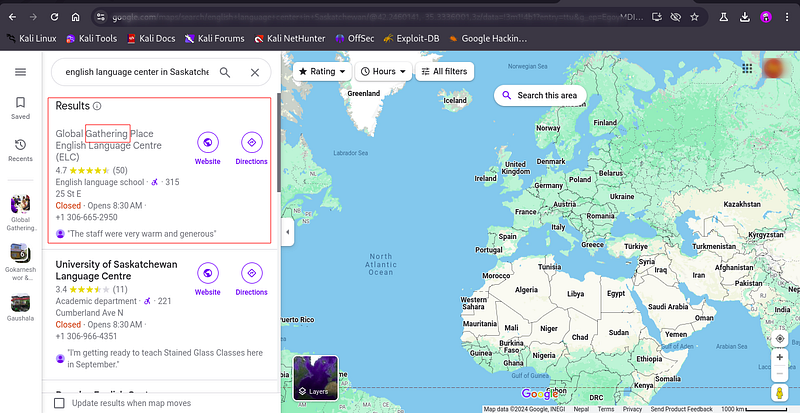The width and height of the screenshot is (800, 413).
Task: Clear the search with X icon
Action: 254,72
